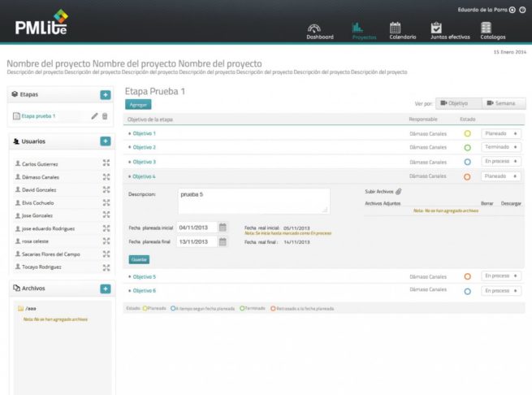Click the plus icon beside Etapas
The image size is (532, 395).
[105, 95]
